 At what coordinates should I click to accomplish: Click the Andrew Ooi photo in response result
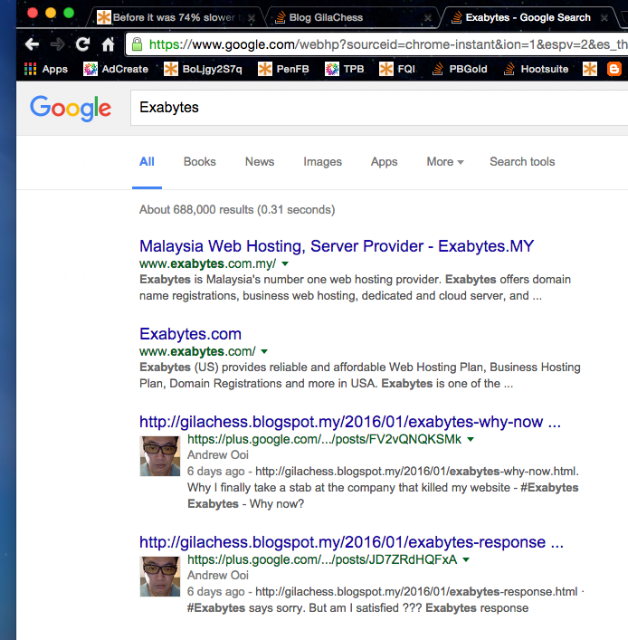[x=160, y=576]
